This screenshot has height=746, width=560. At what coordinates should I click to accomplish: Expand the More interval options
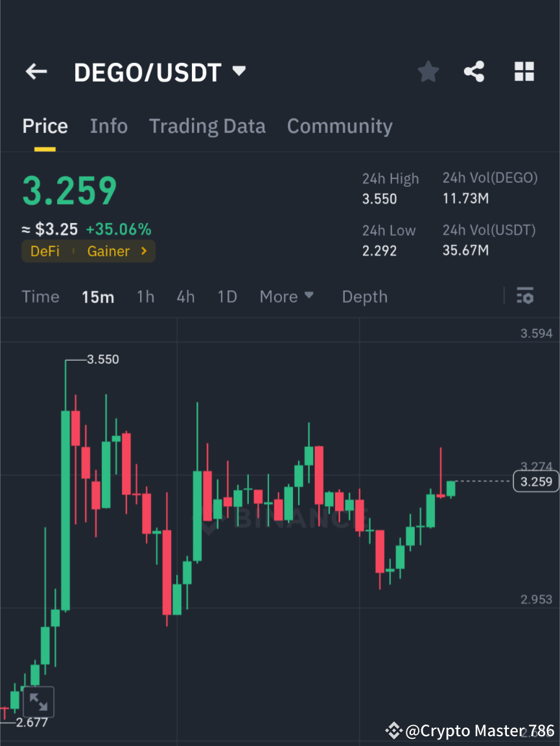coord(286,296)
